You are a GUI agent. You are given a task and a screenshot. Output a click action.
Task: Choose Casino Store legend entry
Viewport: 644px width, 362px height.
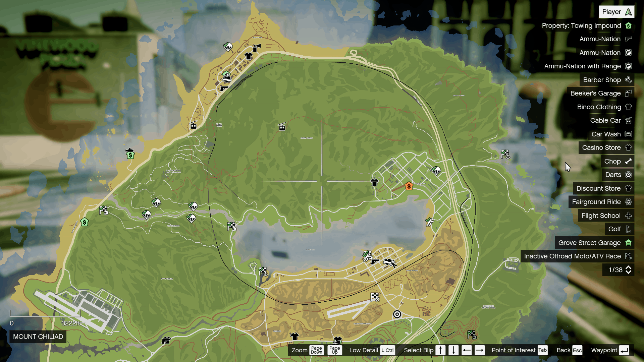[606, 147]
